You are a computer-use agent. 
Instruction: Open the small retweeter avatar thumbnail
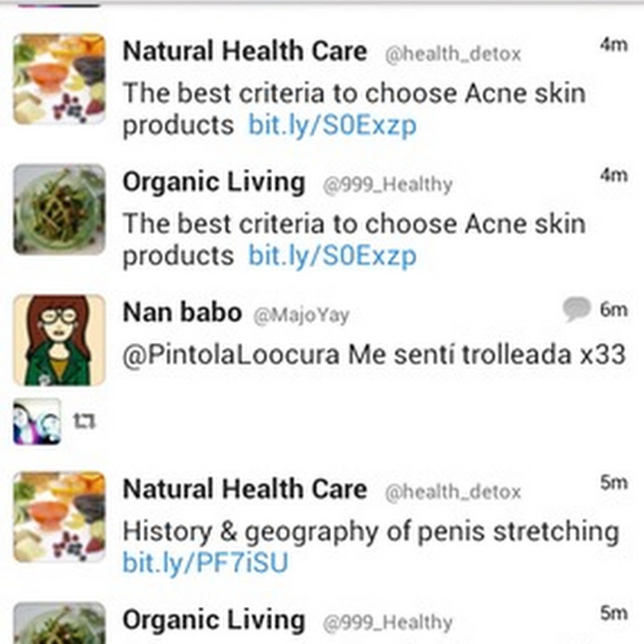pyautogui.click(x=37, y=421)
